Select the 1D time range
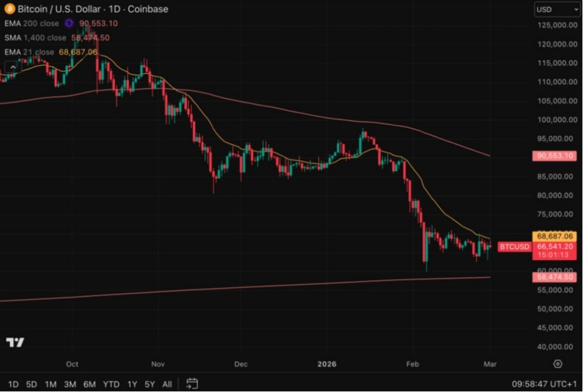The image size is (583, 392). coord(13,384)
